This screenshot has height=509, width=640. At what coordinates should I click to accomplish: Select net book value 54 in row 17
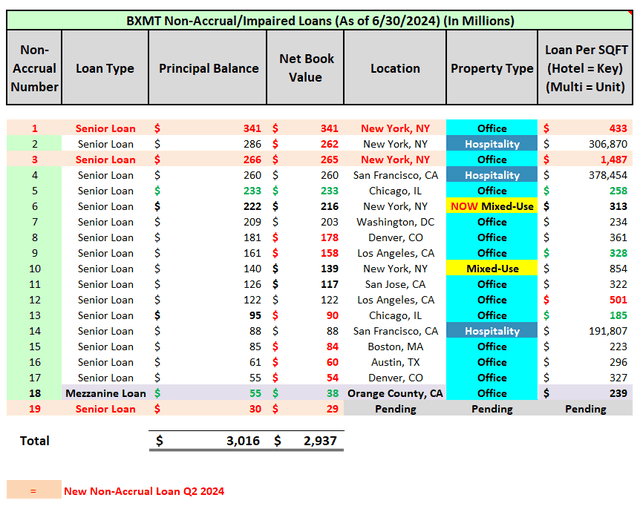[332, 378]
